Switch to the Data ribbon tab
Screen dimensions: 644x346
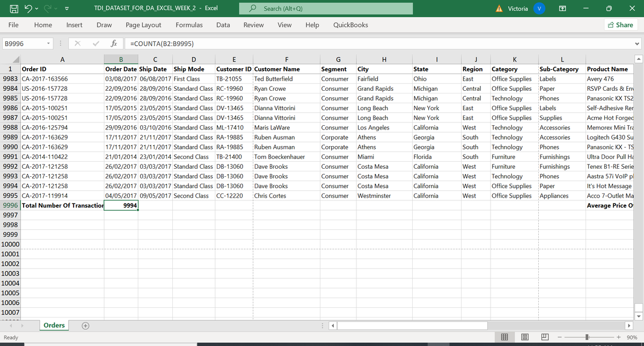tap(223, 25)
